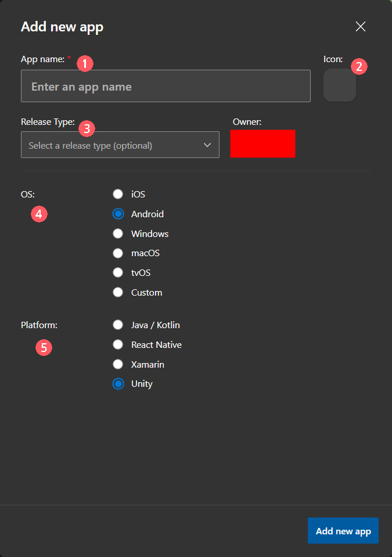Choose Java / Kotlin platform

(118, 325)
